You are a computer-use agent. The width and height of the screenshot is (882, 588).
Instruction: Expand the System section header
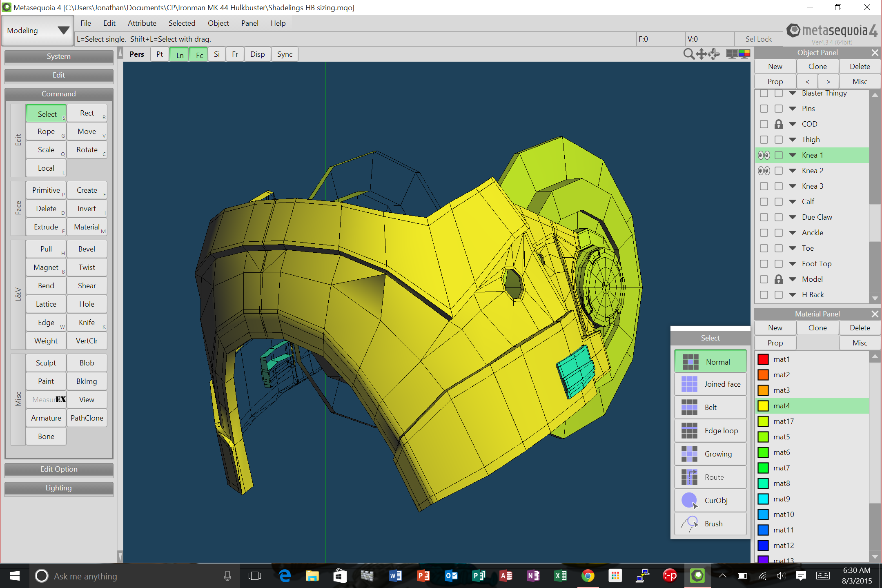click(59, 56)
